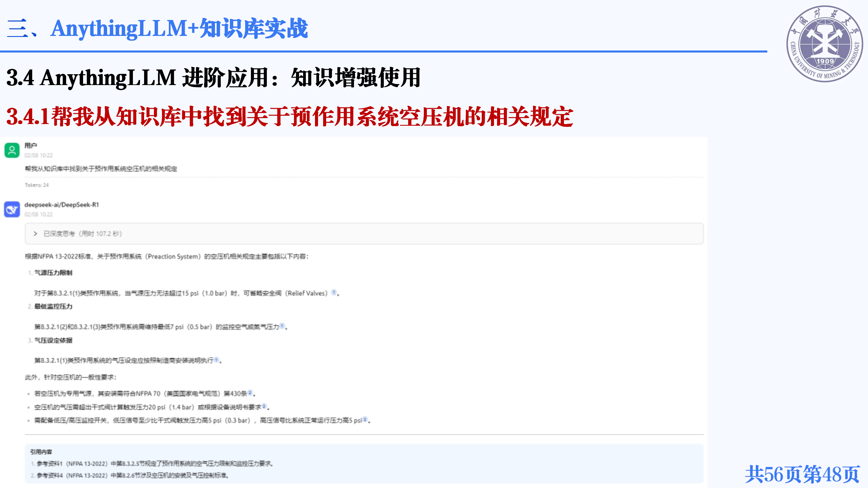This screenshot has height=488, width=868.
Task: Click reference line '参考资料4 (NFPA 13-2022)'
Action: pos(130,475)
